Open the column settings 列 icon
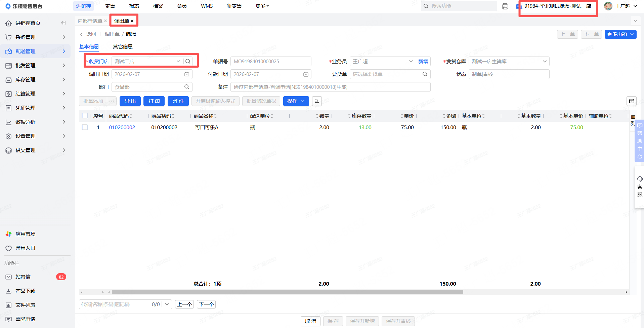The width and height of the screenshot is (644, 328). (633, 120)
